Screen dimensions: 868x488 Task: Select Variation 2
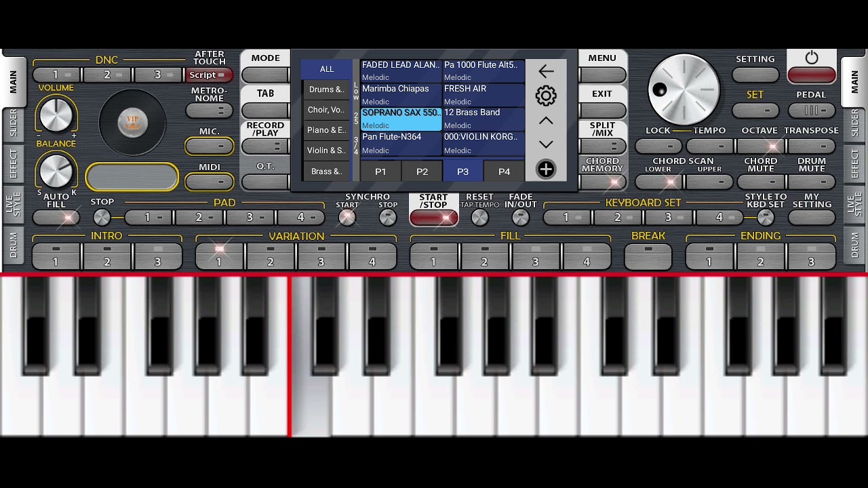(x=270, y=257)
